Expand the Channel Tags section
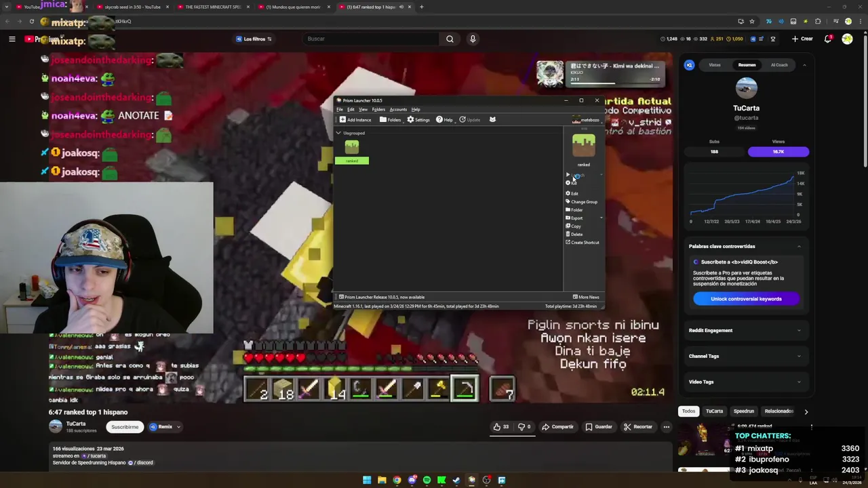 (746, 357)
